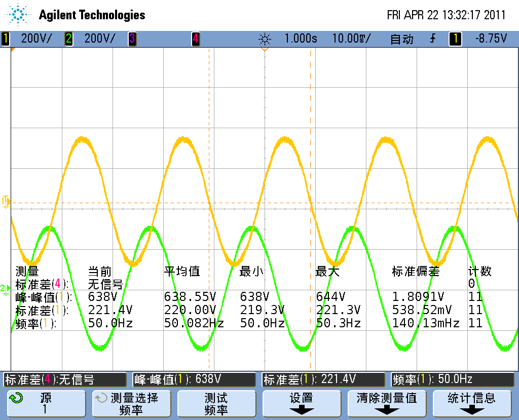Image resolution: width=519 pixels, height=420 pixels.
Task: Select the 峰-峰值(1): 638V readout tab
Action: click(194, 379)
